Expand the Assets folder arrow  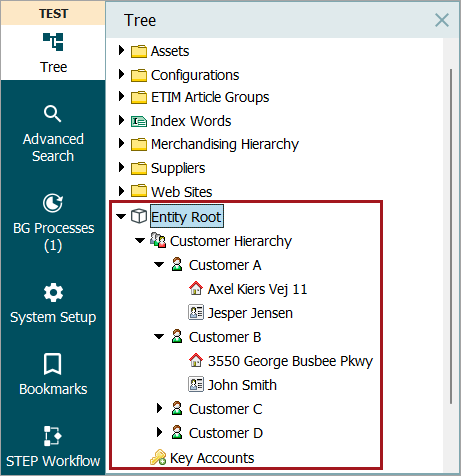pyautogui.click(x=122, y=50)
